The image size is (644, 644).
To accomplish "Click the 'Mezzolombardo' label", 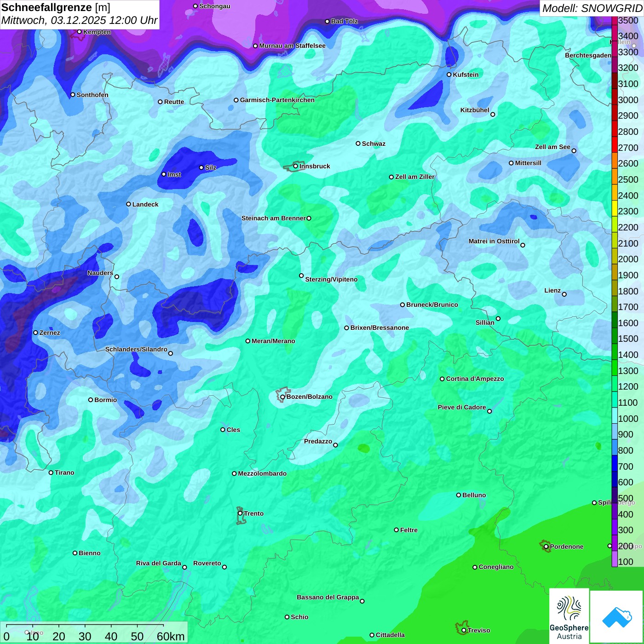I will [262, 473].
